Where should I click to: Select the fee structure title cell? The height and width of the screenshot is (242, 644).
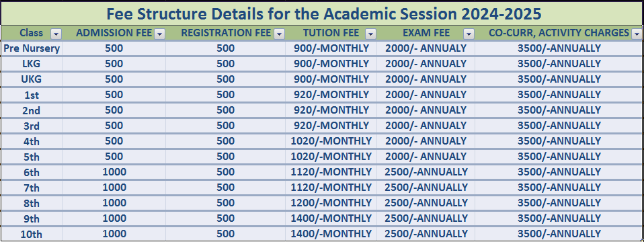(x=322, y=13)
